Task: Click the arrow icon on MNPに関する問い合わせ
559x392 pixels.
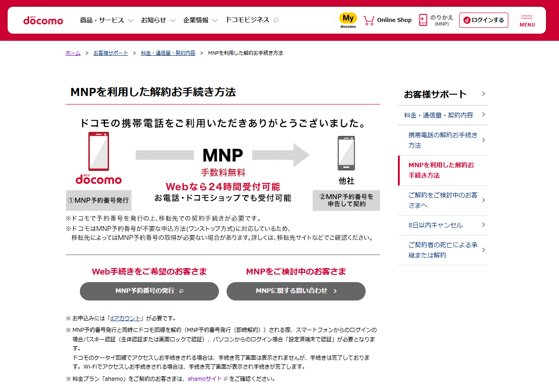Action: tap(335, 291)
